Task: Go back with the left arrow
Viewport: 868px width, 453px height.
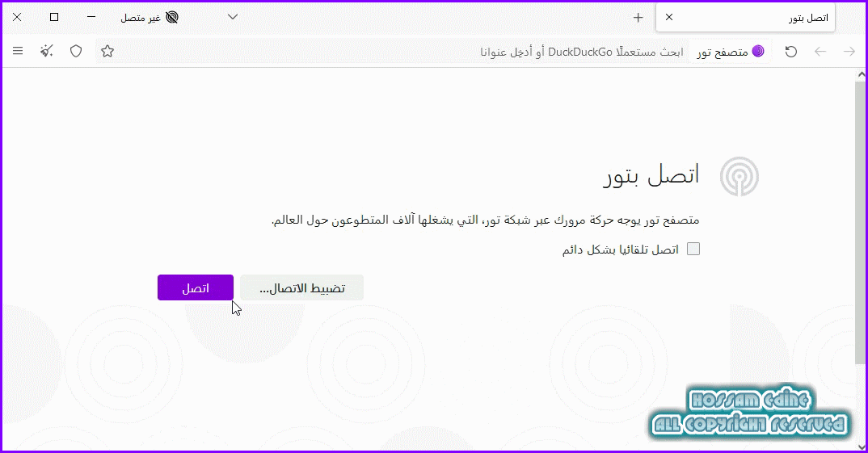Action: tap(820, 52)
